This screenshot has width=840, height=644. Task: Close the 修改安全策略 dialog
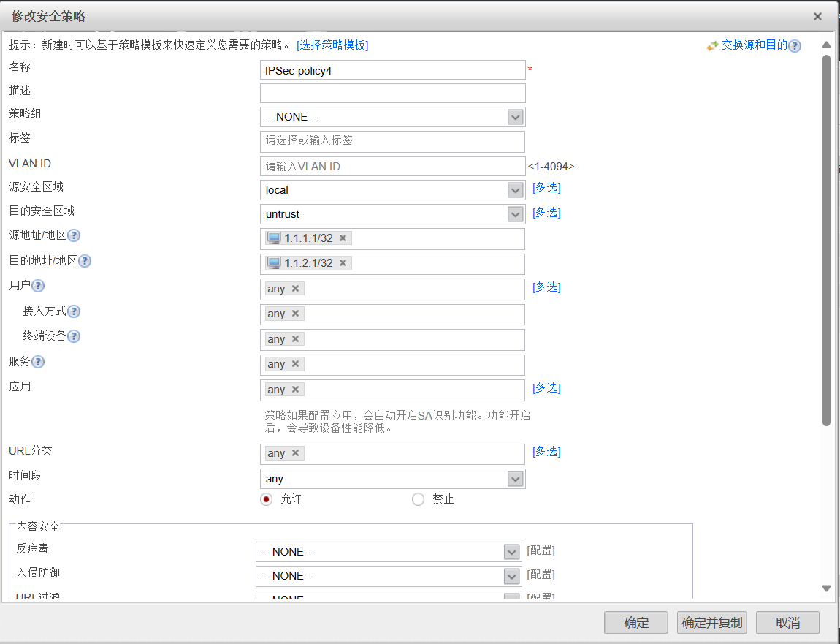tap(817, 17)
